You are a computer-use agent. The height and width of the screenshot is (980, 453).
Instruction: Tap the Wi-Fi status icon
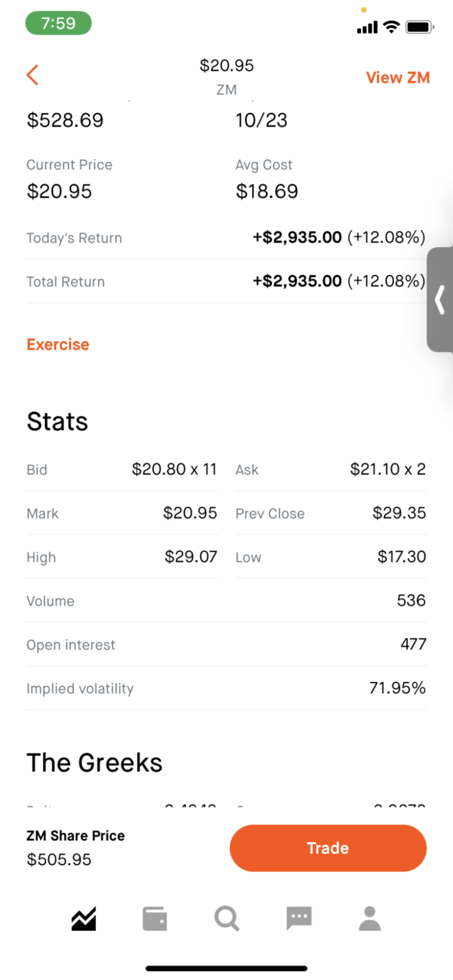tap(391, 27)
